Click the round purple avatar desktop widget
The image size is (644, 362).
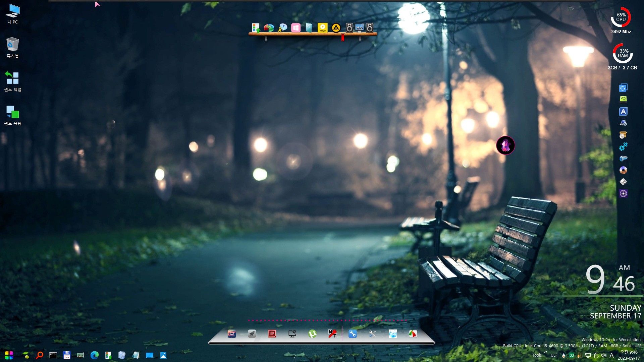click(x=505, y=145)
